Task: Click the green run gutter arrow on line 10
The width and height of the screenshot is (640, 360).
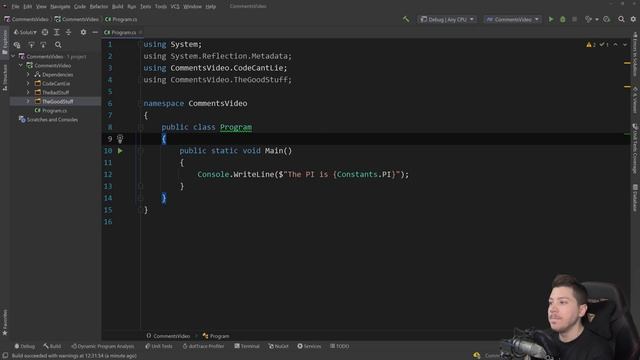Action: (120, 151)
